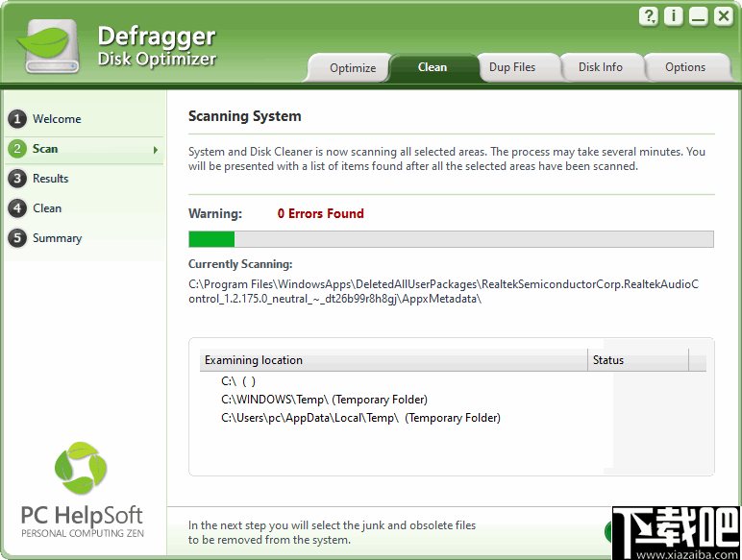Viewport: 742px width, 560px height.
Task: Open the Help question mark icon
Action: coord(649,16)
